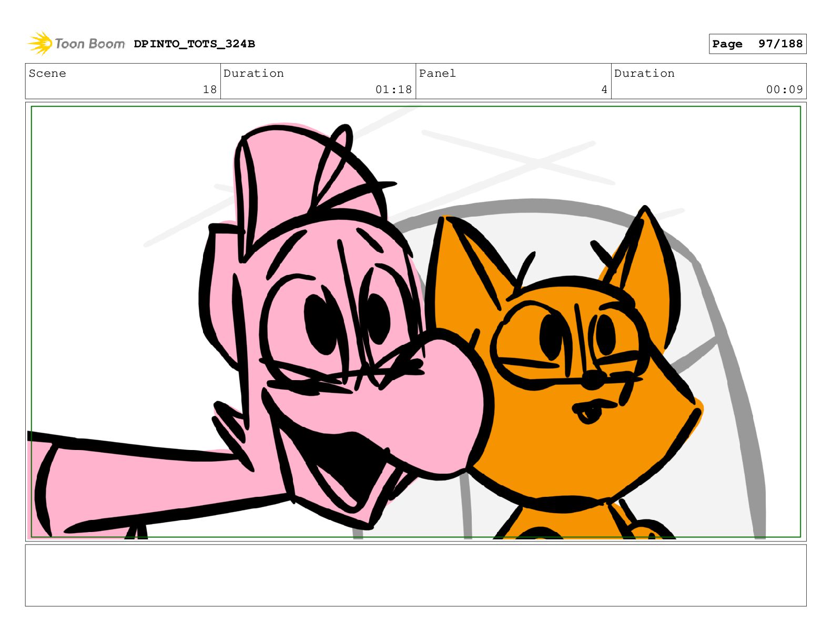Click the Toon Boom logo
Screen dimensions: 832x644
76,44
